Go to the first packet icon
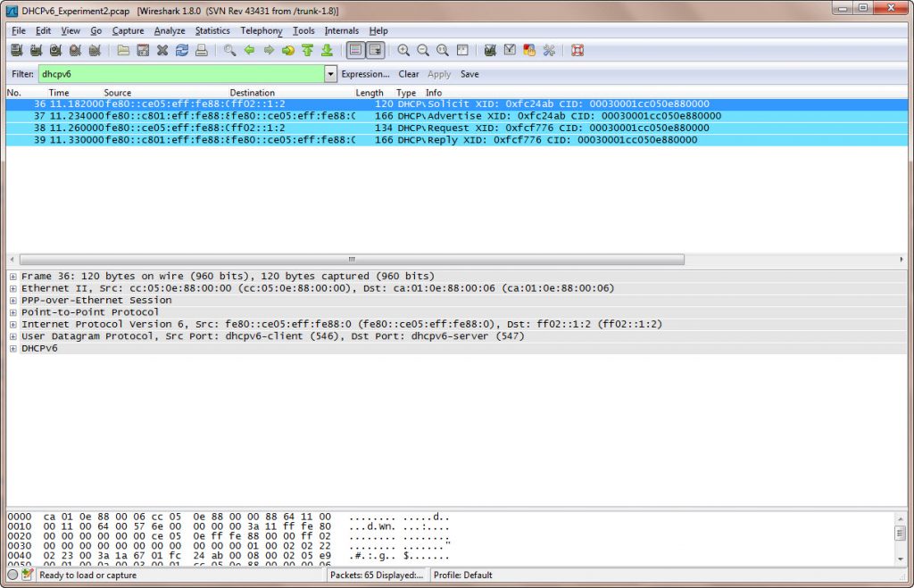Viewport: 914px width, 588px height. 308,51
